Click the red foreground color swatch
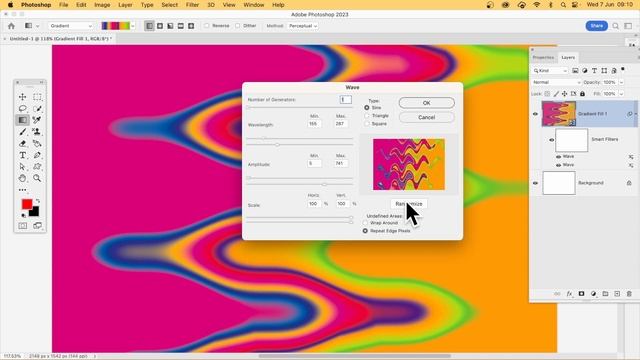Image resolution: width=640 pixels, height=360 pixels. click(26, 203)
